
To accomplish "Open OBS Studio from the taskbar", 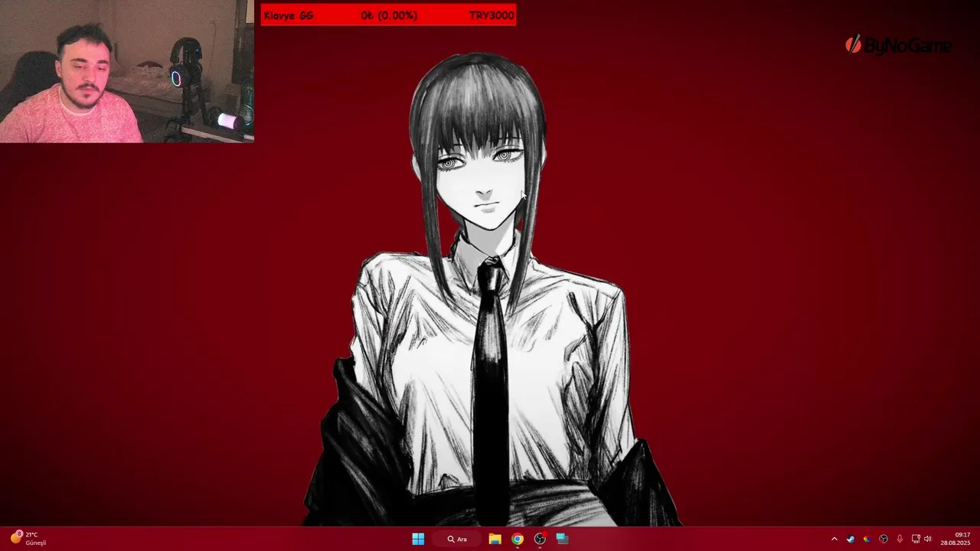I will [x=540, y=539].
